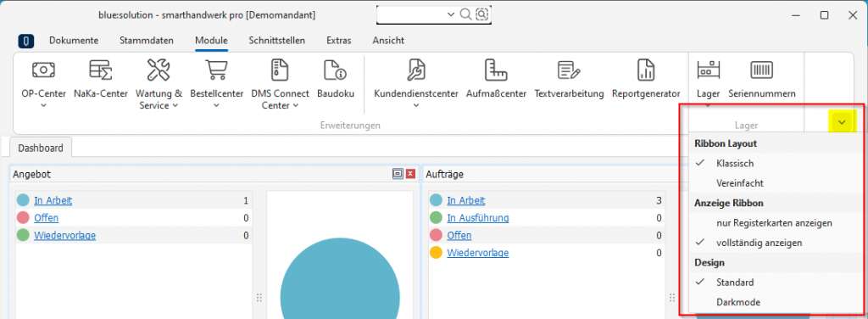Open the Stammdaten ribbon tab
Image resolution: width=868 pixels, height=319 pixels.
146,41
